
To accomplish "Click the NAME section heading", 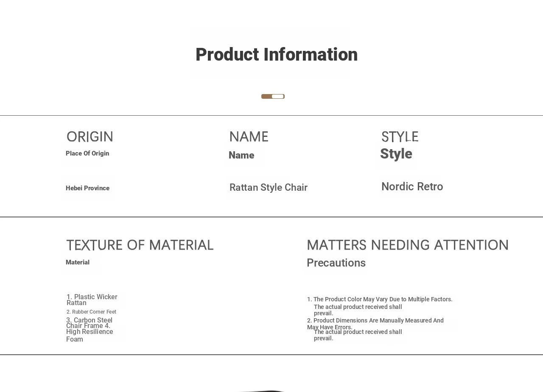I will tap(249, 137).
